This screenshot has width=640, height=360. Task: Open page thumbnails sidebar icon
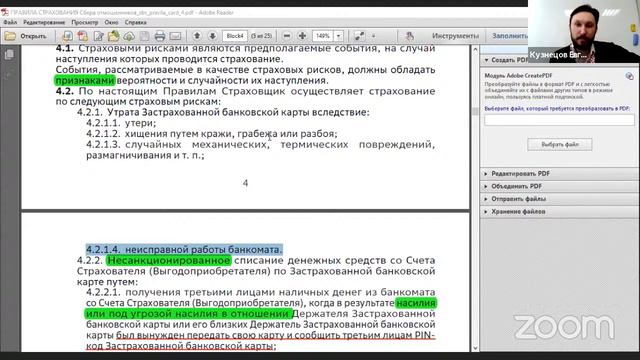pos(9,54)
